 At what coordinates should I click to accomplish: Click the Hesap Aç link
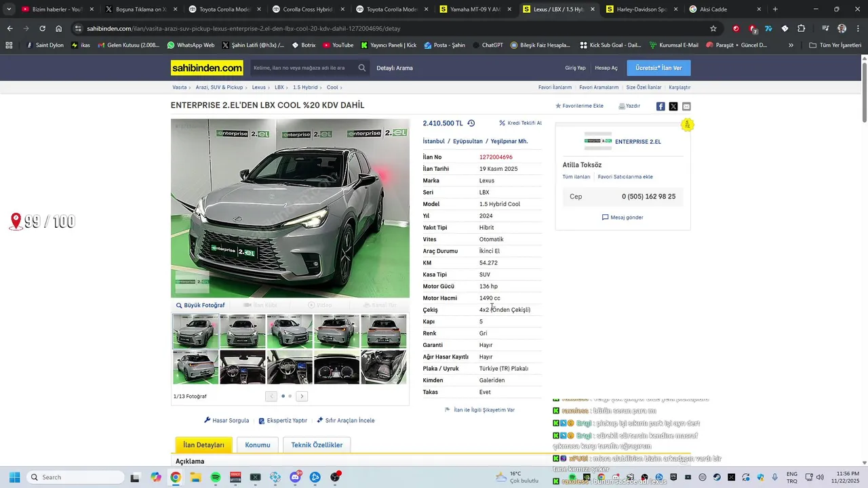coord(606,68)
